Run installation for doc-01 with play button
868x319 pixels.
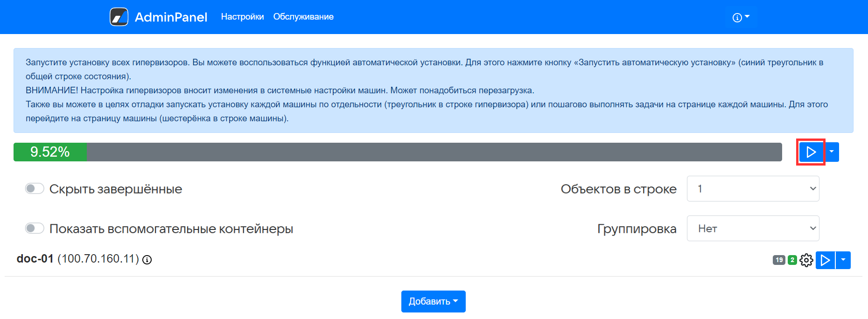825,260
